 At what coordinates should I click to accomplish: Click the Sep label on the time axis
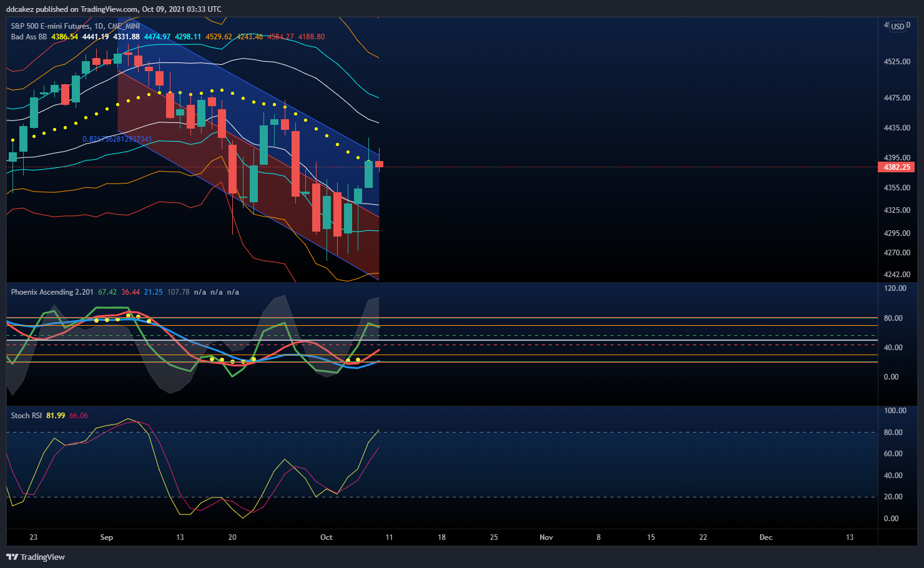[x=107, y=537]
